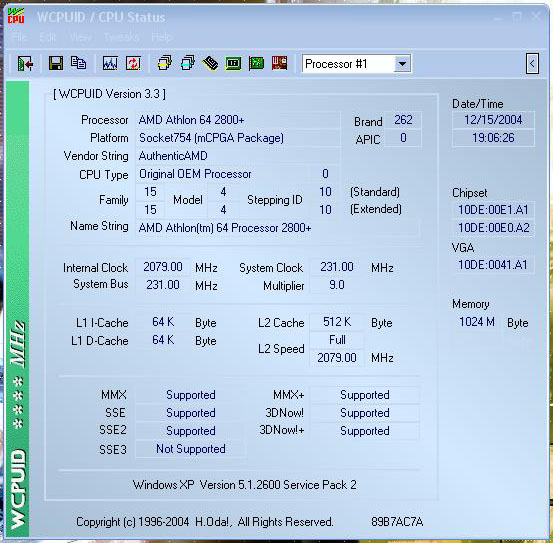Click the green WCPUID MHz side banner
Screen dimensions: 553x543
tap(18, 309)
